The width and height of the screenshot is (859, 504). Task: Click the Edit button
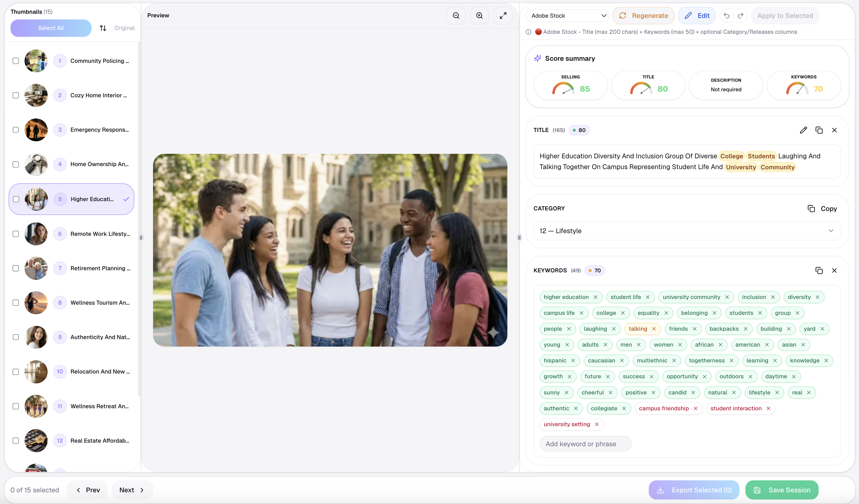pyautogui.click(x=696, y=16)
